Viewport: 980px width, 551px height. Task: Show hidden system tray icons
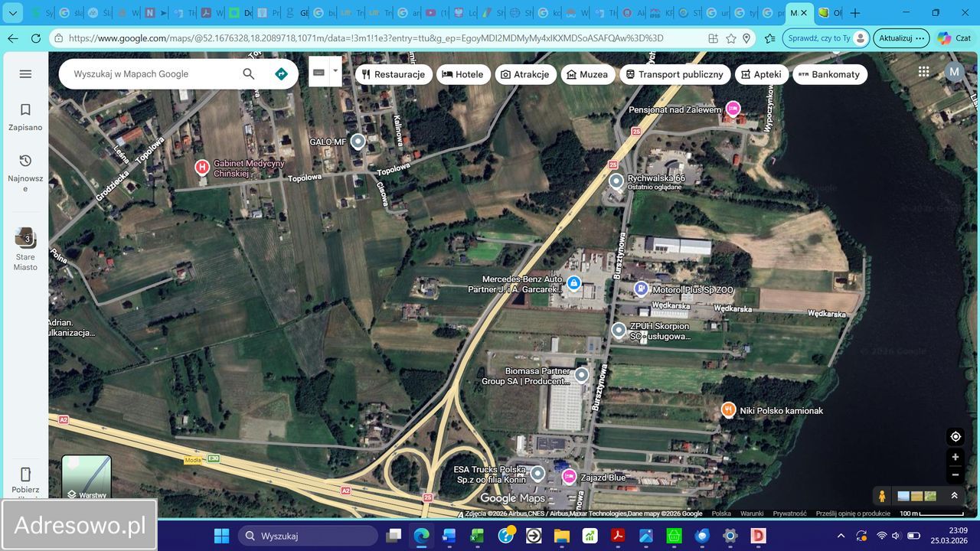tap(841, 536)
